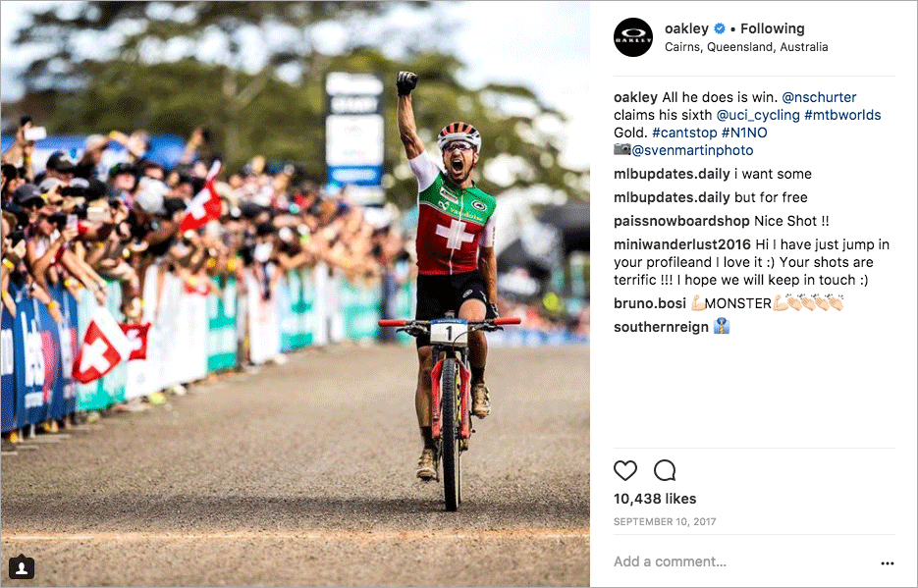This screenshot has width=918, height=588.
Task: Open @nschurter mention link
Action: tap(819, 97)
